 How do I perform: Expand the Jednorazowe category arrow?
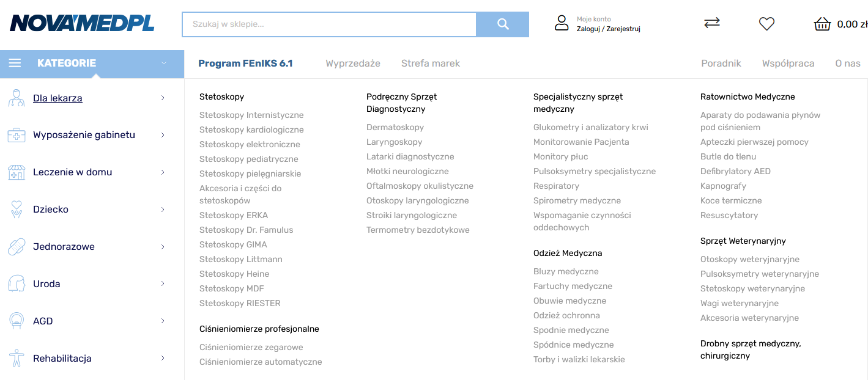(x=163, y=247)
